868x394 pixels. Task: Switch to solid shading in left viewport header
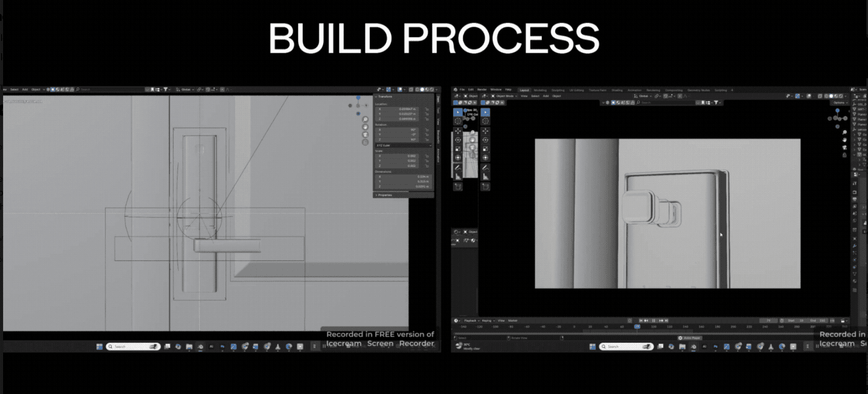[422, 90]
